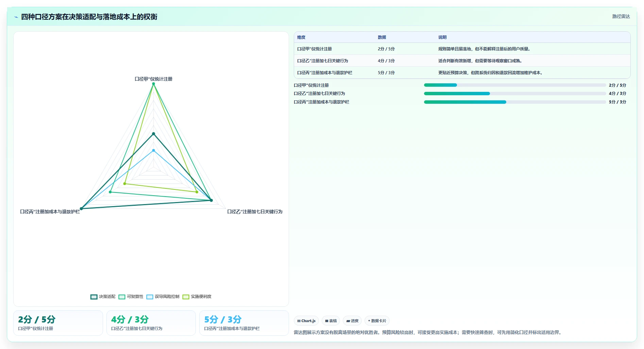Click the 进度 tag

click(352, 321)
